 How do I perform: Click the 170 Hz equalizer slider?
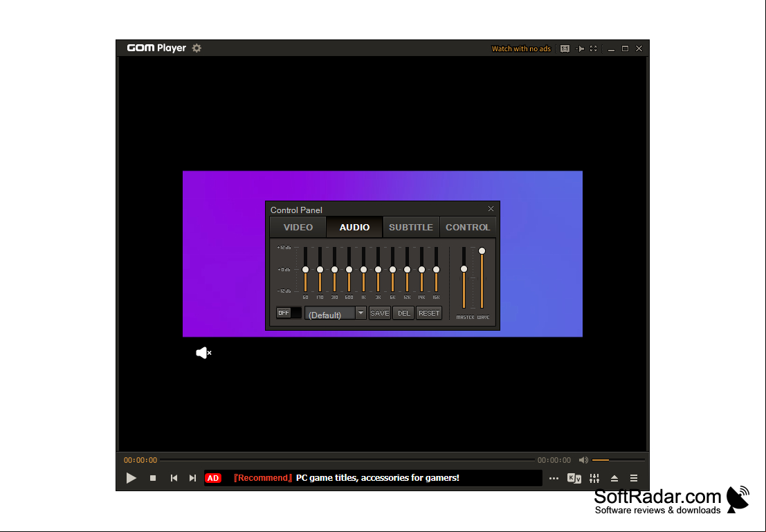[x=320, y=269]
